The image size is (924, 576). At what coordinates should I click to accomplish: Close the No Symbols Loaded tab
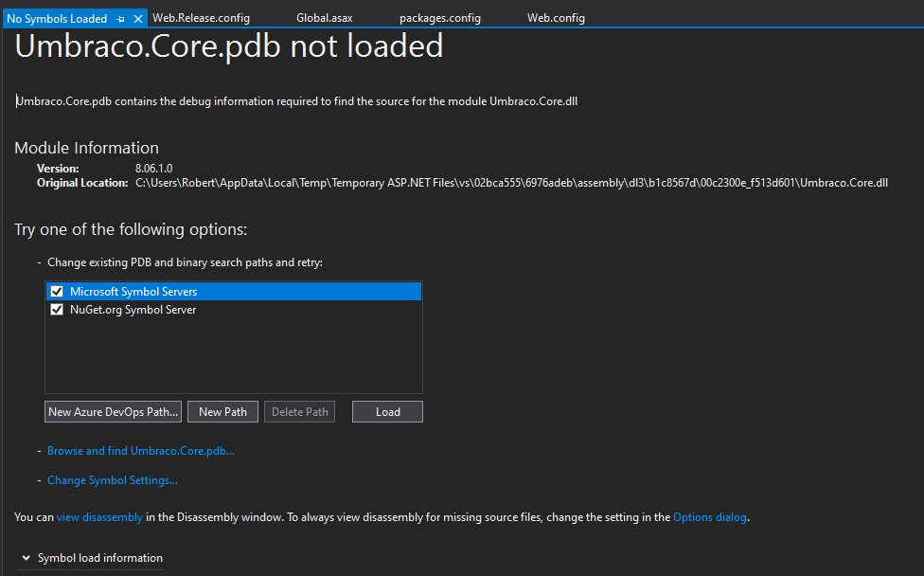138,19
